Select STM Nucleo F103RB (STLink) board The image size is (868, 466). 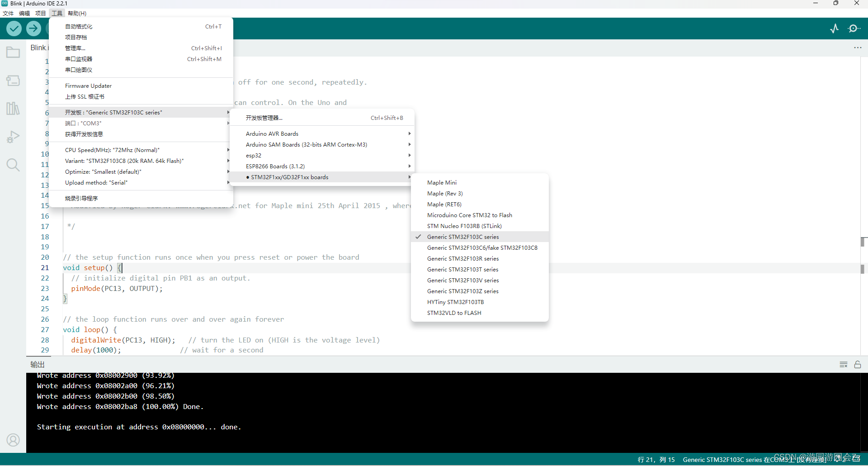click(x=480, y=226)
